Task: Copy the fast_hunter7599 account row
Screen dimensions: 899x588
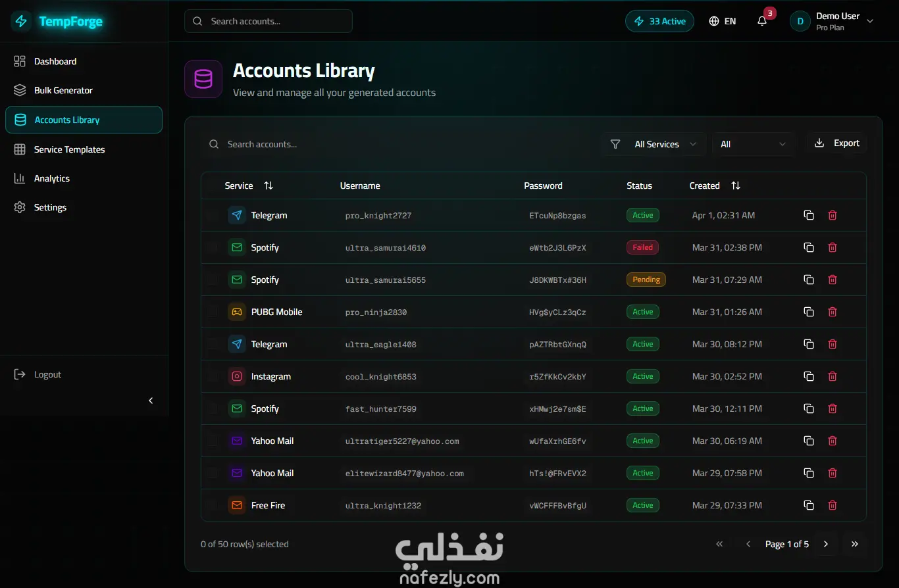Action: 809,408
